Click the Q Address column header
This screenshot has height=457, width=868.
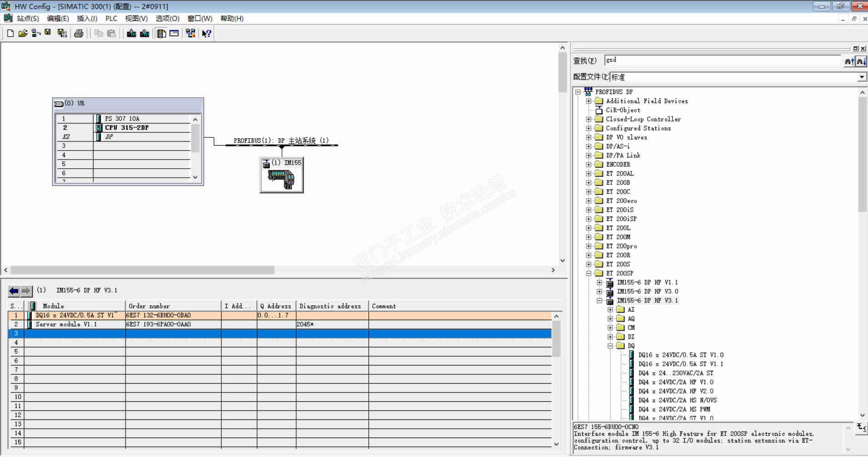[276, 306]
